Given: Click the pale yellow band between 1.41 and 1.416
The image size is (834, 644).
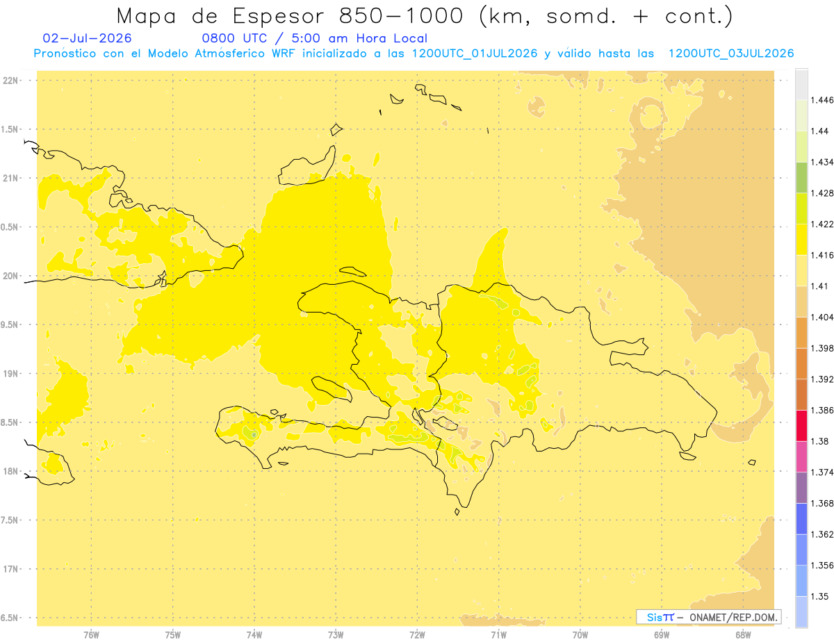Looking at the screenshot, I should 801,270.
